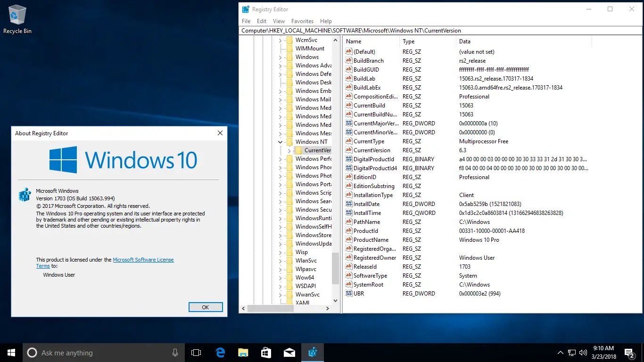Image resolution: width=644 pixels, height=362 pixels.
Task: Expand the Windows Mail tree node
Action: pos(281,99)
